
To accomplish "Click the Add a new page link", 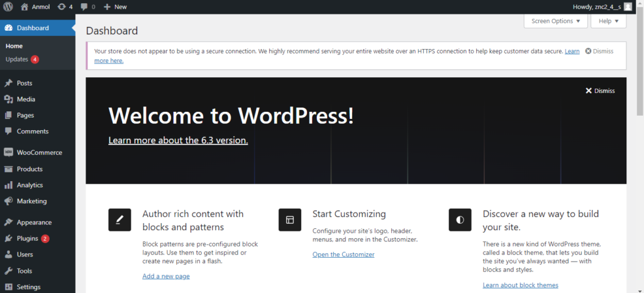I will 166,276.
